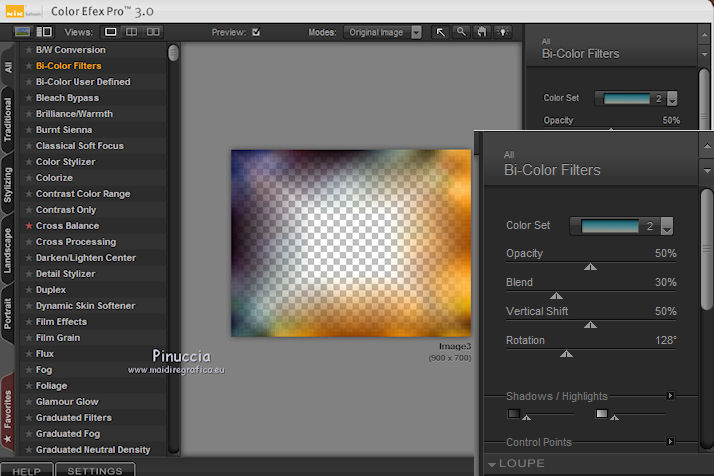Image resolution: width=714 pixels, height=476 pixels.
Task: Select the Dynamic Skin Softener filter
Action: tap(86, 306)
